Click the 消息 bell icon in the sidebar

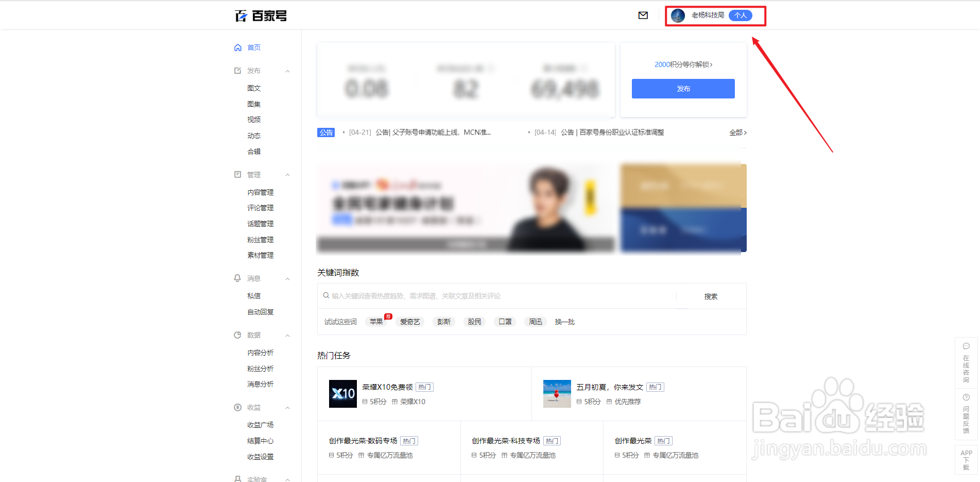coord(237,278)
